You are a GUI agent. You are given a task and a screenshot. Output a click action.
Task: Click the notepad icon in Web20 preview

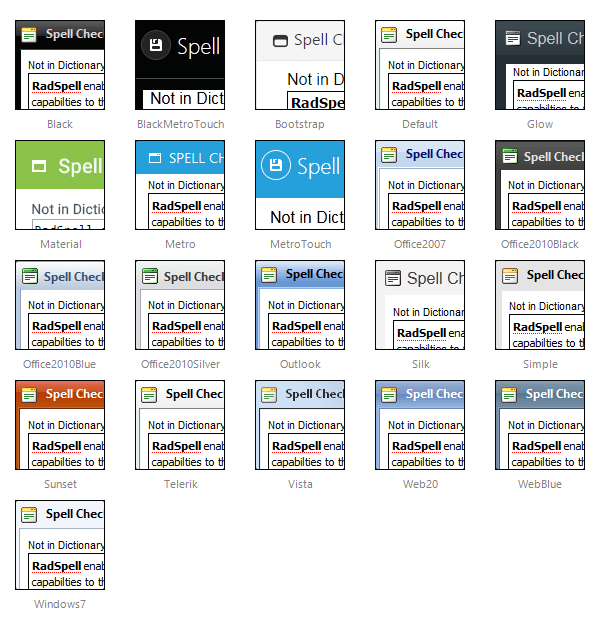point(389,395)
